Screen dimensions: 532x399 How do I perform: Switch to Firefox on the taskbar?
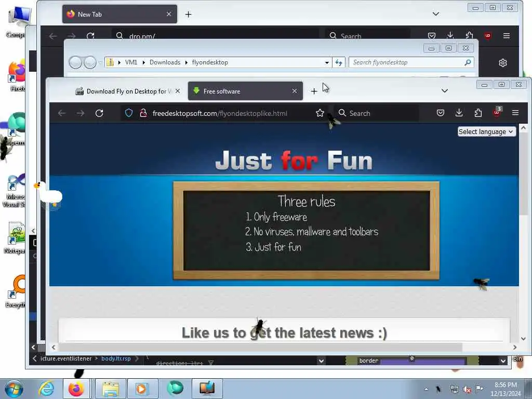76,389
